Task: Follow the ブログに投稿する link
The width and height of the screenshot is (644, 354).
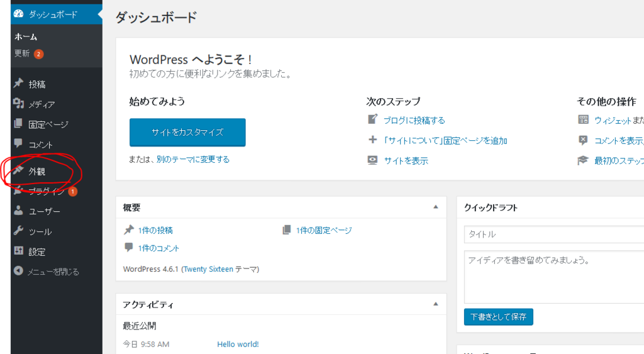Action: [x=414, y=120]
